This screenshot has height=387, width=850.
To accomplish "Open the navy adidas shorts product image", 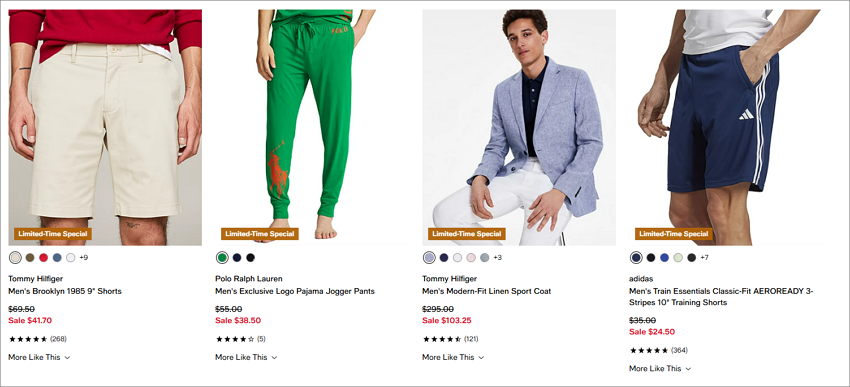I will click(726, 127).
